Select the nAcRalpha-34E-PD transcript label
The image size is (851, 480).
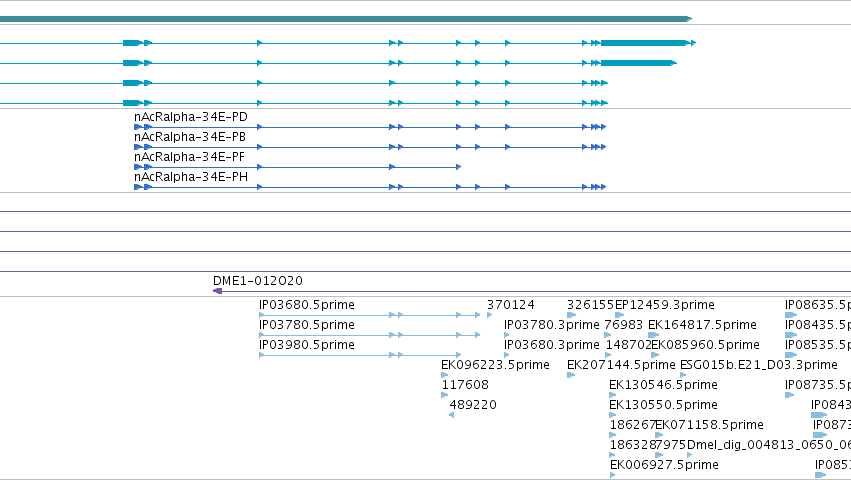pyautogui.click(x=191, y=117)
